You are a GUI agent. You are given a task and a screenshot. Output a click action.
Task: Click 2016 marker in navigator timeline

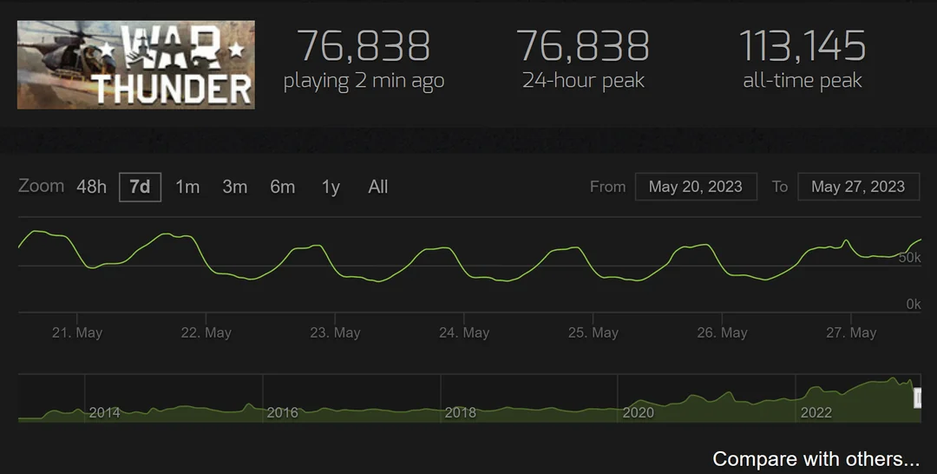click(282, 412)
